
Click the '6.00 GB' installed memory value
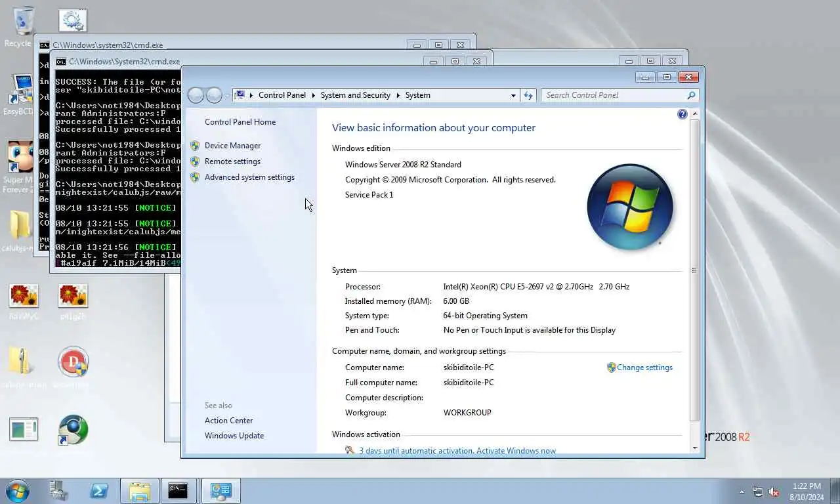click(456, 301)
